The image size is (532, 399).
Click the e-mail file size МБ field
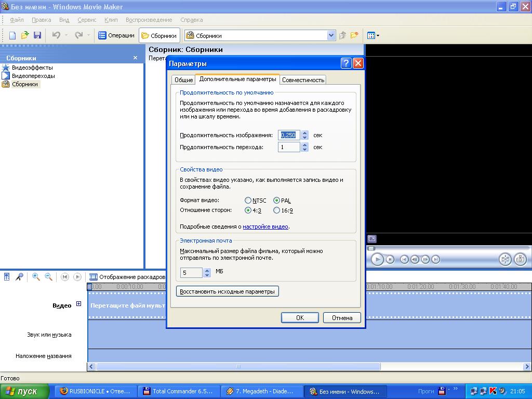point(191,272)
